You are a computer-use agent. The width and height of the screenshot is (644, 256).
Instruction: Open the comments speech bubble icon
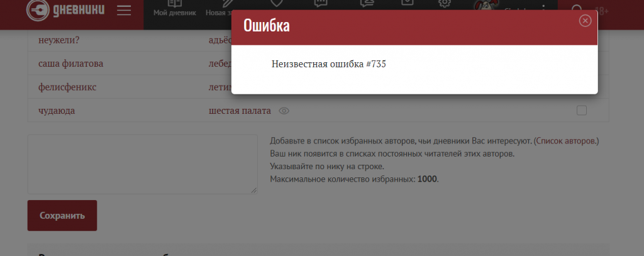pyautogui.click(x=321, y=4)
